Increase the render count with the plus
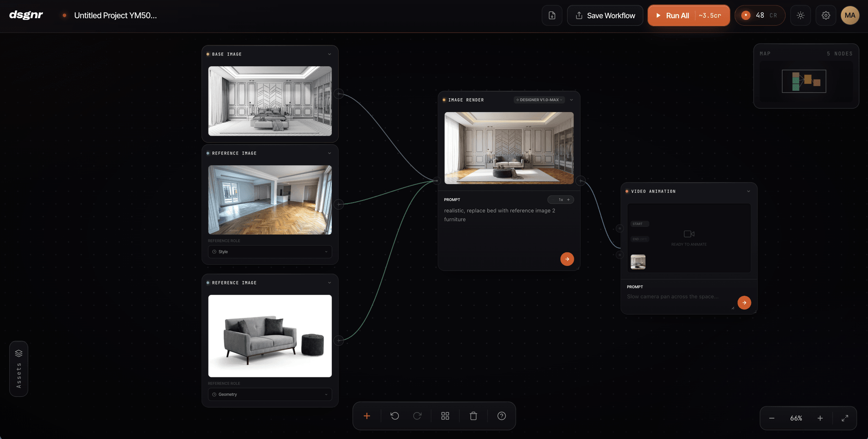This screenshot has width=868, height=439. tap(568, 200)
